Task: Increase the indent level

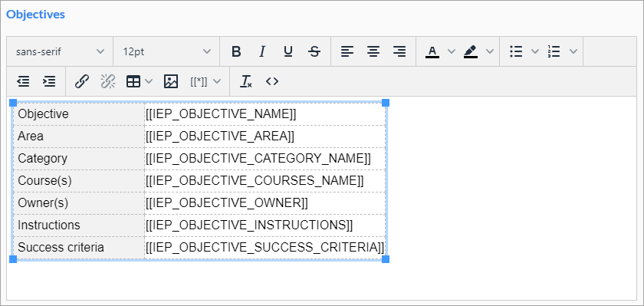Action: (x=49, y=82)
